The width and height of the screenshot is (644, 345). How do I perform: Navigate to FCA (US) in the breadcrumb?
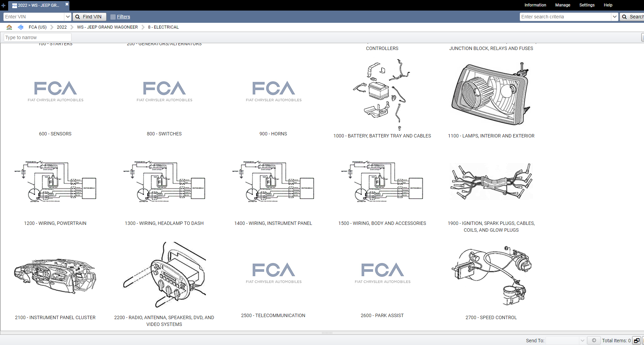(x=37, y=27)
